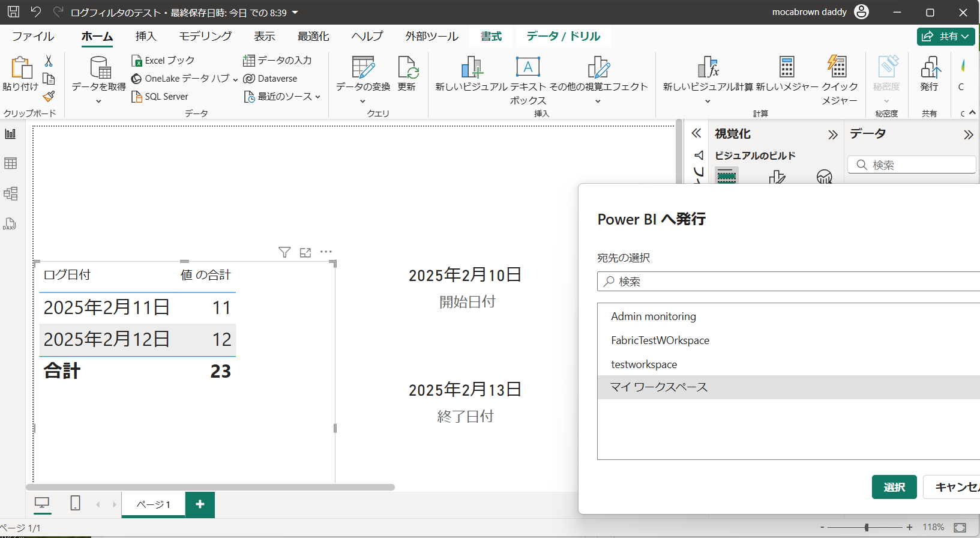Click the Save icon in title bar

coord(13,11)
